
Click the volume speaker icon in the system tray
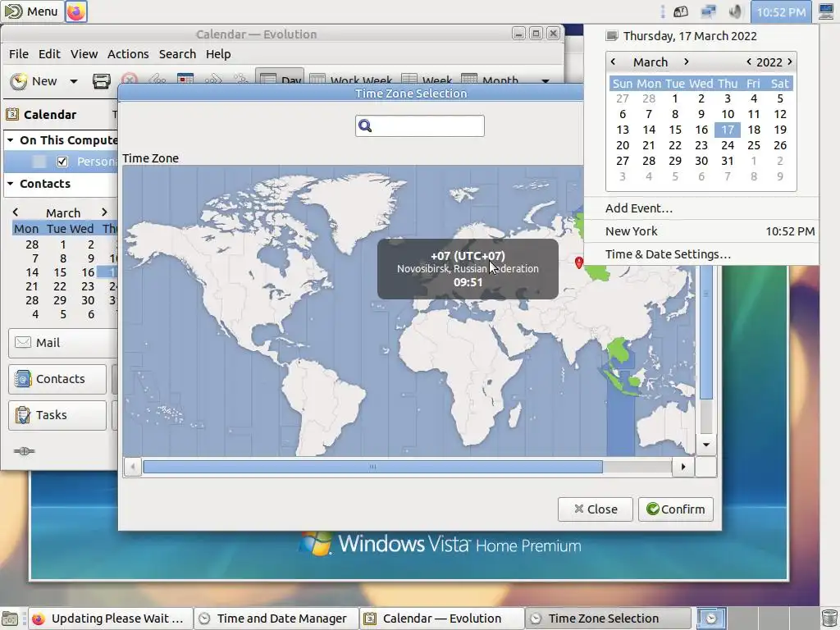736,11
